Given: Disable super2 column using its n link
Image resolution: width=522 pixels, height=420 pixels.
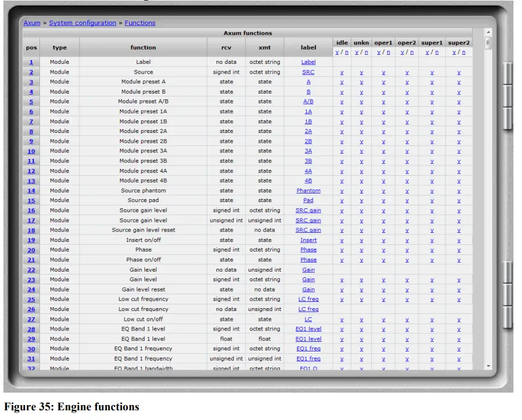Looking at the screenshot, I should [x=464, y=52].
